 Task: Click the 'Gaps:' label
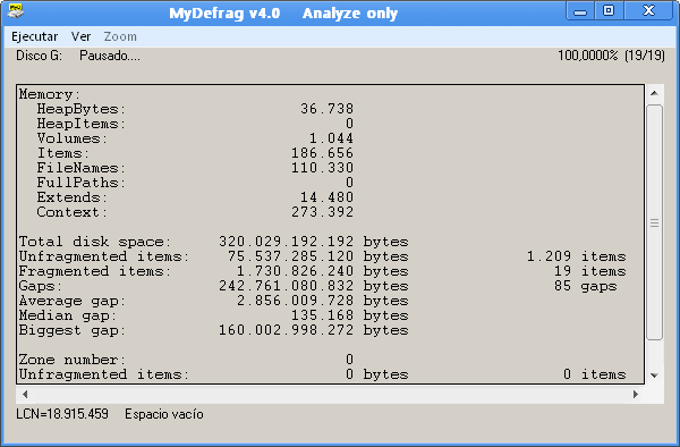(x=40, y=286)
